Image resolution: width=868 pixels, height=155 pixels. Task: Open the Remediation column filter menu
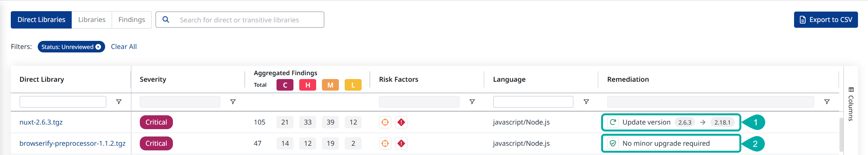click(x=827, y=102)
